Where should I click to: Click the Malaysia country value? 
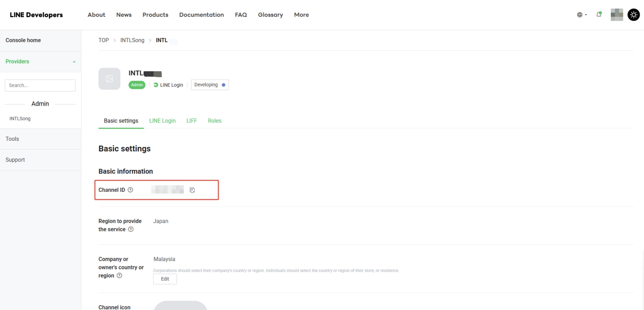(x=164, y=259)
